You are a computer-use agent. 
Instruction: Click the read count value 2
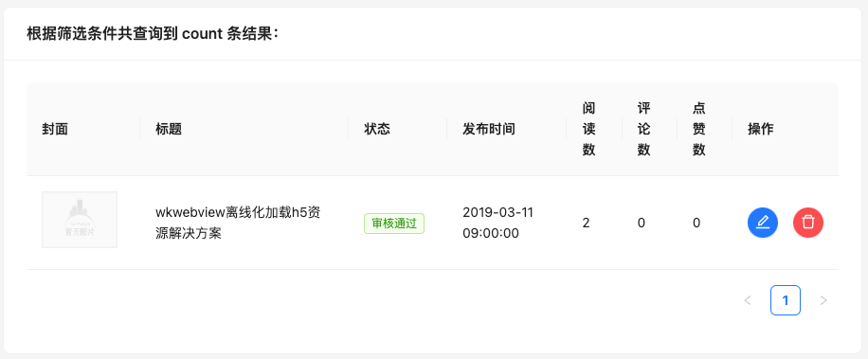(586, 223)
